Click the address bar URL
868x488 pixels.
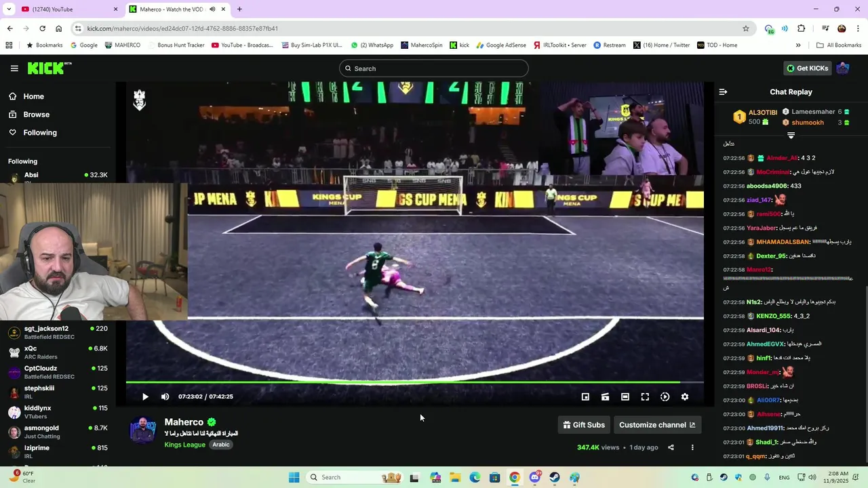click(x=182, y=28)
